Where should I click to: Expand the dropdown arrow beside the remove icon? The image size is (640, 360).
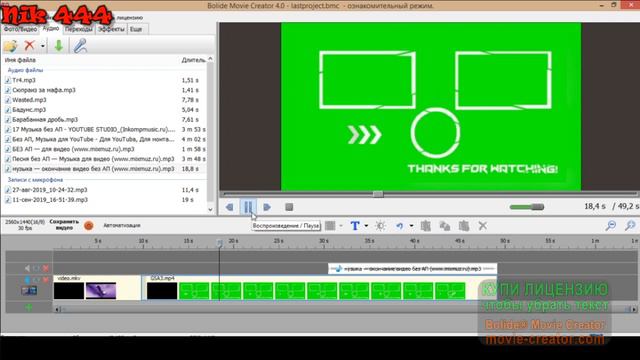point(42,46)
